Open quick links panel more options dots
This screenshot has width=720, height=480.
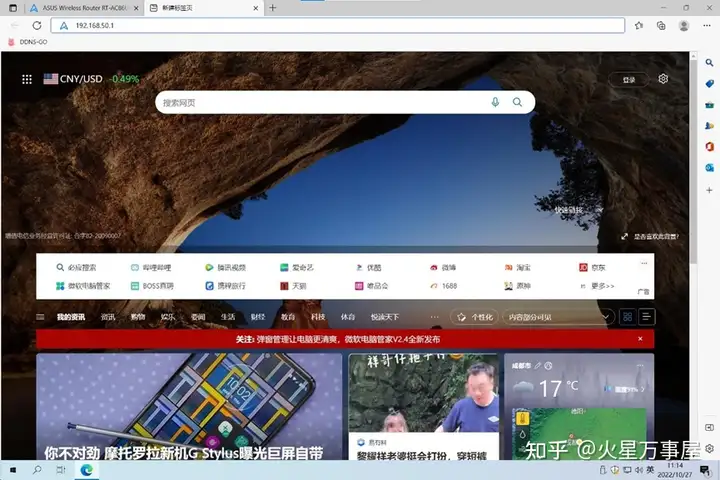click(644, 263)
